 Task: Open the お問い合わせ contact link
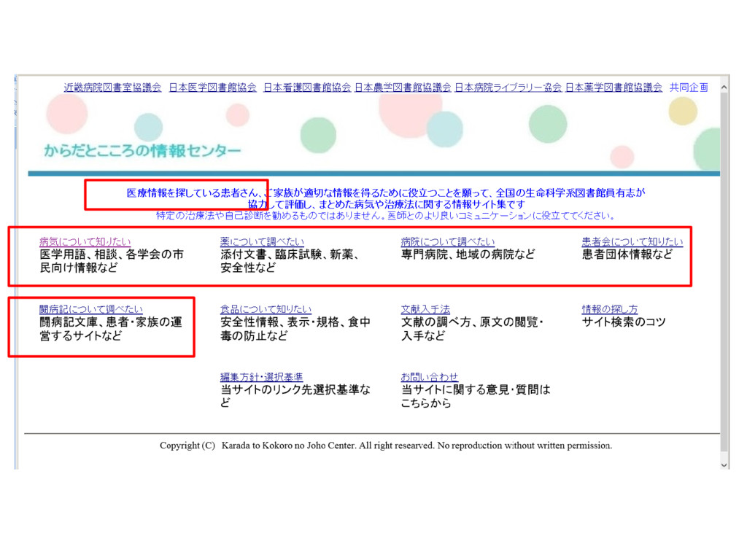429,377
